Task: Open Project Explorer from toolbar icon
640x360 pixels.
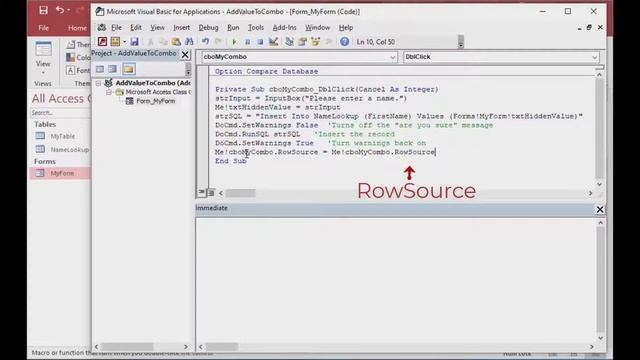Action: (x=289, y=42)
